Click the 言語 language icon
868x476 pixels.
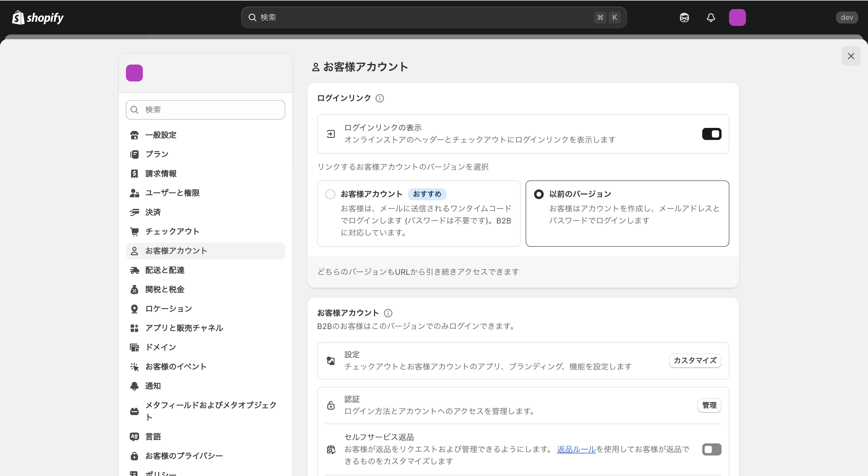click(134, 436)
